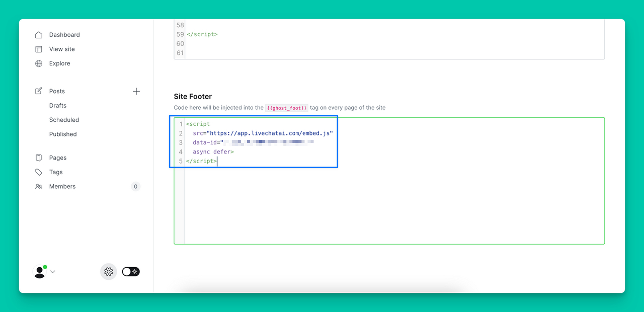Image resolution: width=644 pixels, height=312 pixels.
Task: Click the data-id attribute on line 3
Action: tap(204, 142)
